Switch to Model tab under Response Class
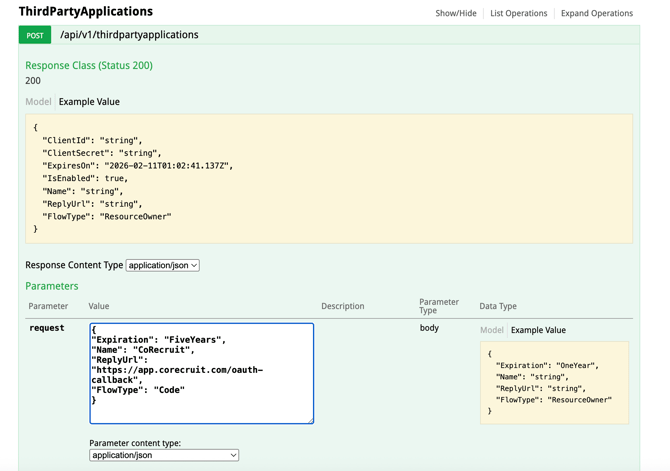 [x=38, y=102]
